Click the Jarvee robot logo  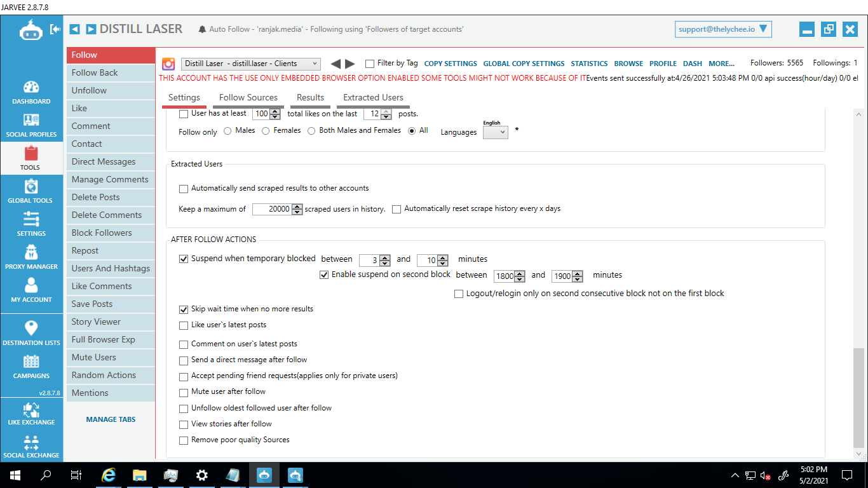pyautogui.click(x=31, y=30)
